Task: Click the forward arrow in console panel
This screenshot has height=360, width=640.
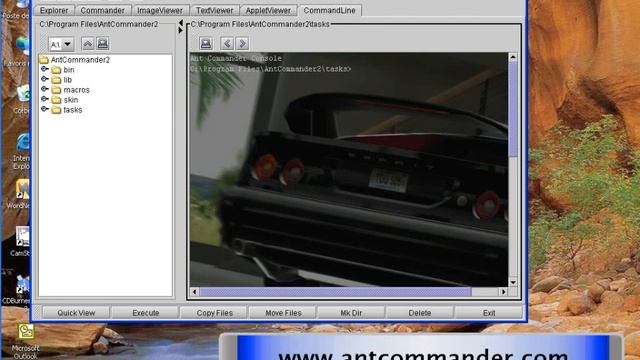Action: [x=242, y=43]
